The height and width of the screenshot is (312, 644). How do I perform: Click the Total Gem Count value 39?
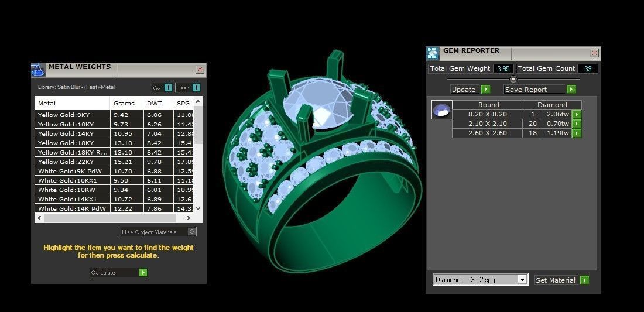pos(588,68)
